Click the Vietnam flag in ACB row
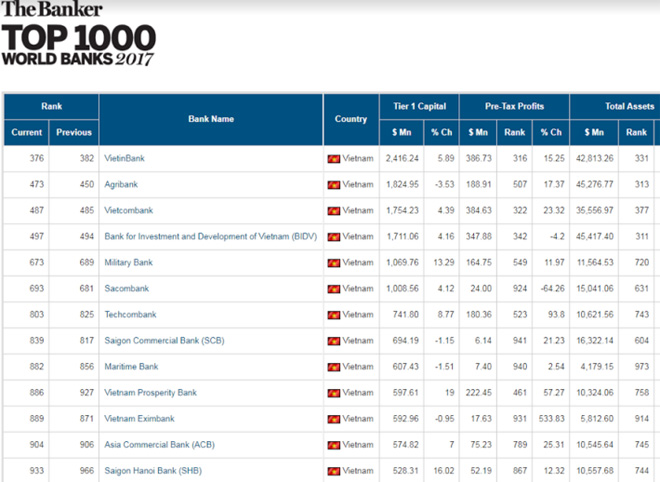 pyautogui.click(x=334, y=445)
